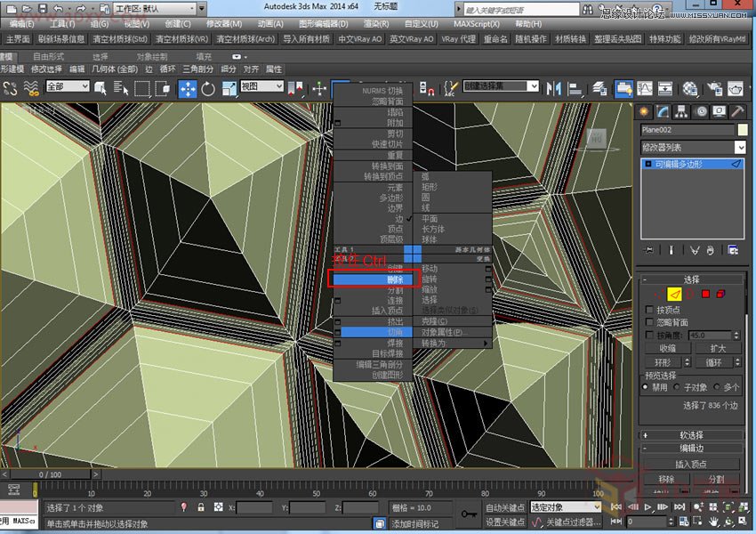Toggle Window/Crossing selection mode icon
The height and width of the screenshot is (534, 756).
pos(163,89)
